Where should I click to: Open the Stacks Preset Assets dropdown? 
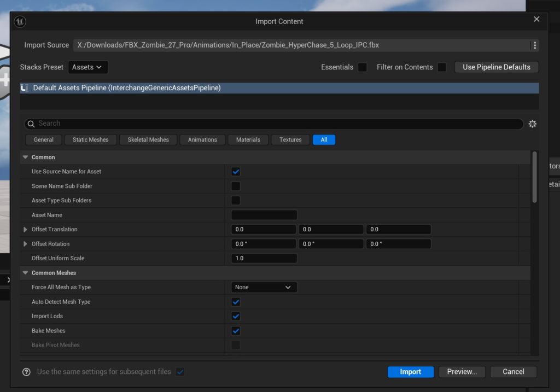pos(87,67)
